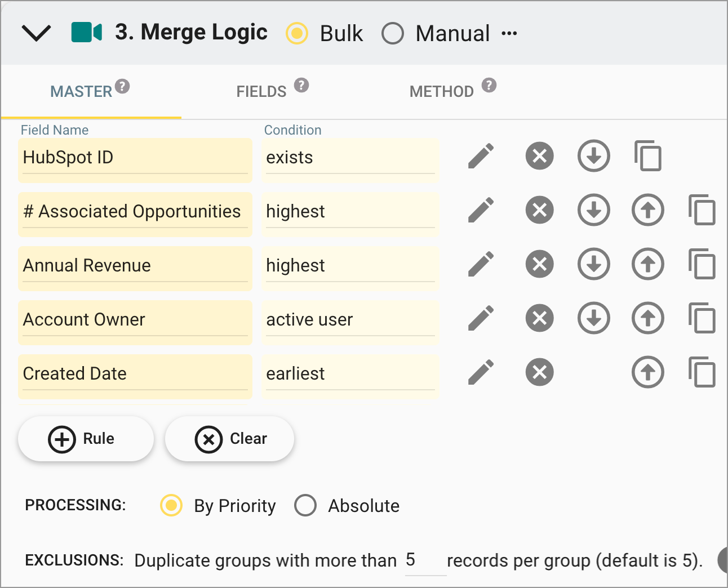Move the Created Date rule up
Viewport: 728px width, 588px height.
click(x=647, y=372)
